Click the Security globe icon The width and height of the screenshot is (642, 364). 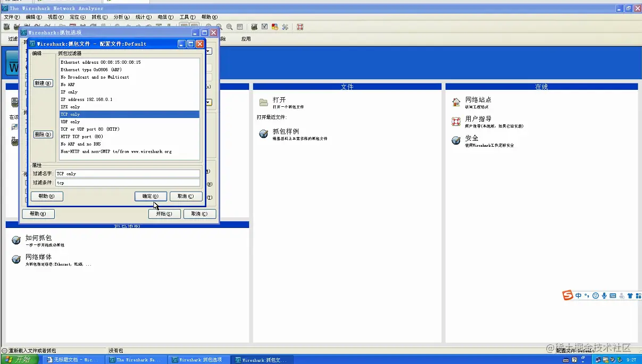click(x=456, y=141)
